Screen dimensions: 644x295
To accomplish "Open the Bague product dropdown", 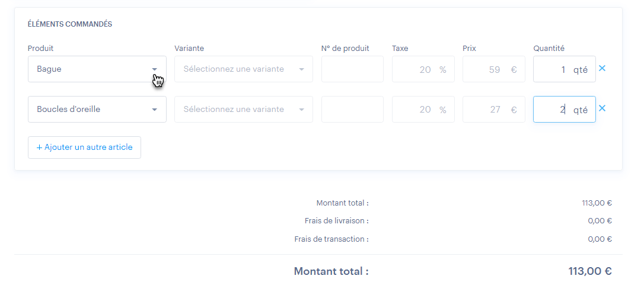I will coord(97,69).
